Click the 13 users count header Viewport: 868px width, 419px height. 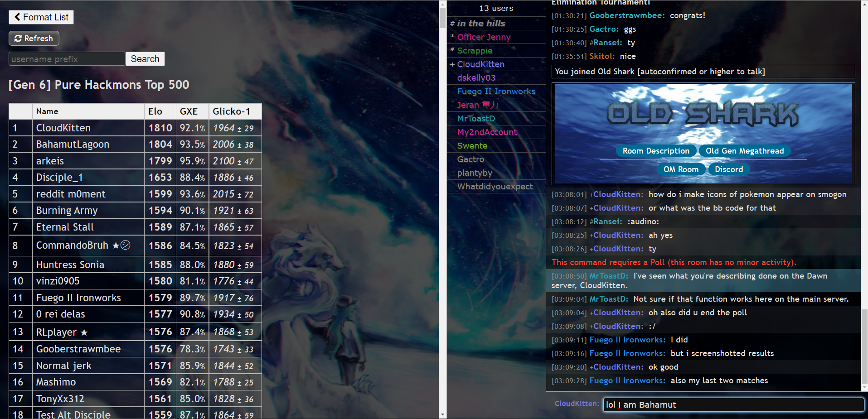tap(496, 8)
